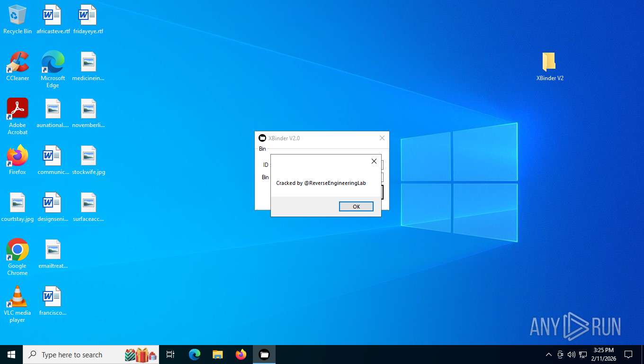Open Task View on taskbar
Screen dimensions: 644x364
[170, 355]
